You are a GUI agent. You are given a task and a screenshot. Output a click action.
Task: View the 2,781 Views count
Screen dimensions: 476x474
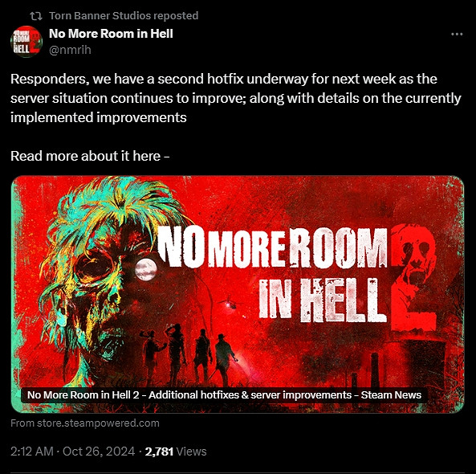click(x=176, y=452)
